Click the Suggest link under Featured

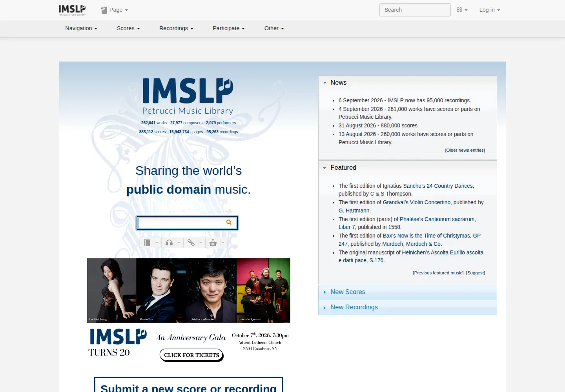click(476, 273)
